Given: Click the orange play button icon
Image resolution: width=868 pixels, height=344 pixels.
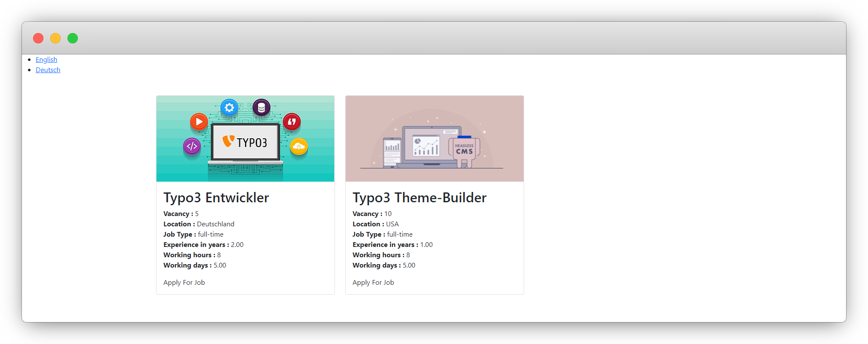Looking at the screenshot, I should point(199,122).
